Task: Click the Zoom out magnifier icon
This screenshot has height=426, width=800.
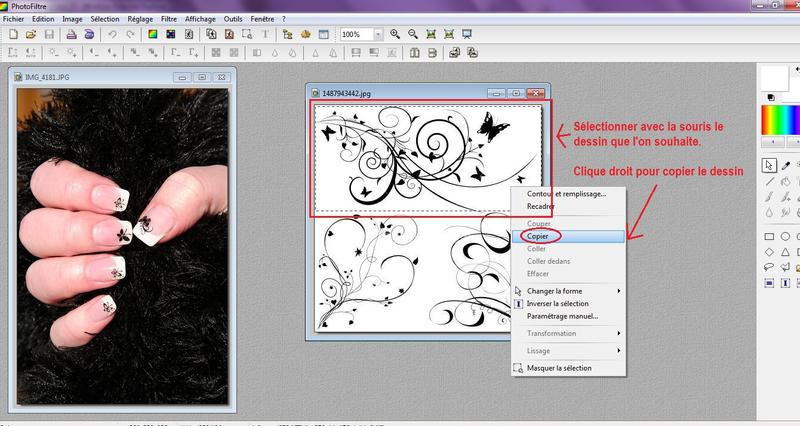Action: coord(413,34)
